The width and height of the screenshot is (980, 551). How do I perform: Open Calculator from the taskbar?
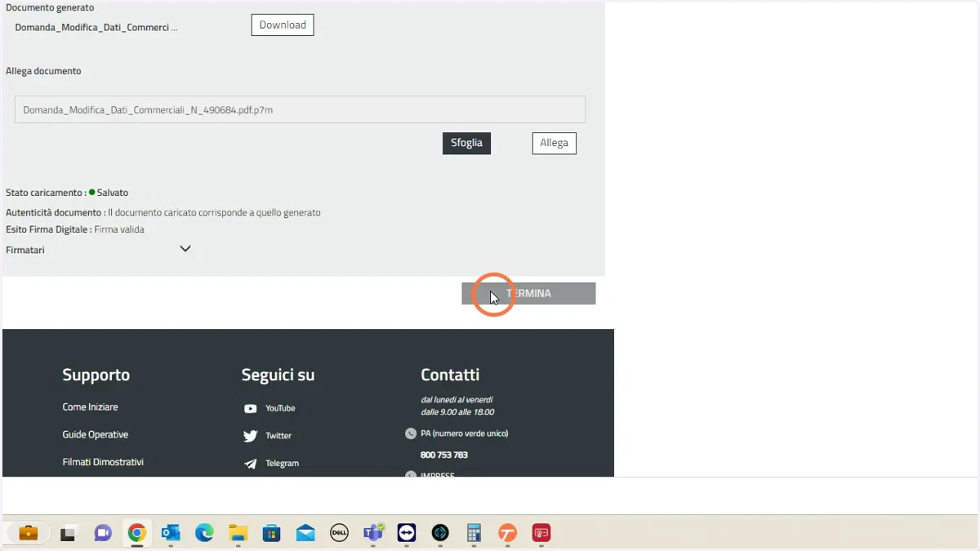tap(474, 533)
